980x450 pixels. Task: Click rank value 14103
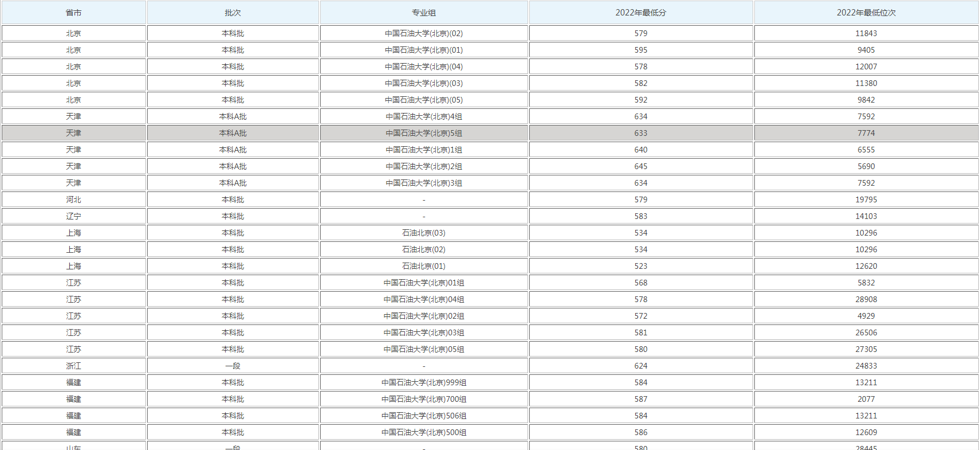(866, 216)
